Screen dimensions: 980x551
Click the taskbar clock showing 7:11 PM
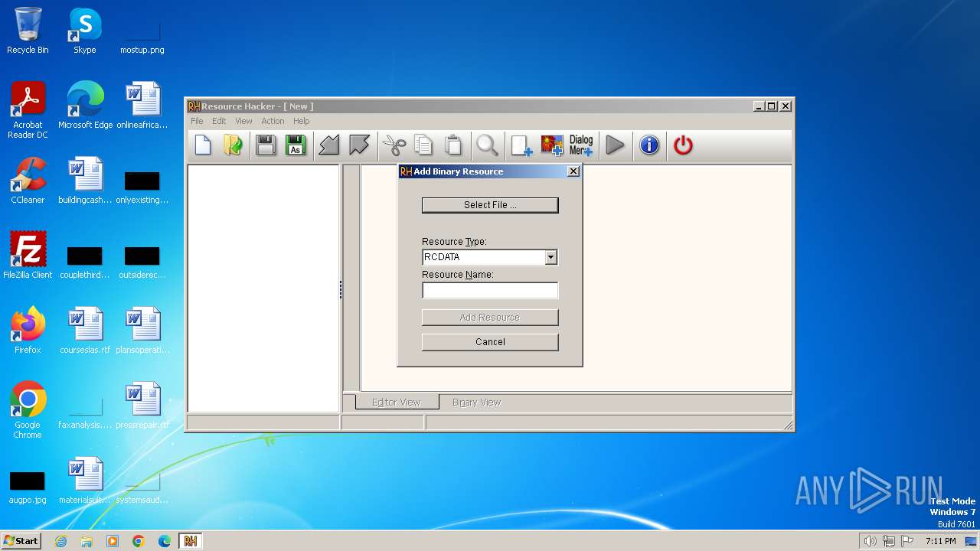pos(941,541)
